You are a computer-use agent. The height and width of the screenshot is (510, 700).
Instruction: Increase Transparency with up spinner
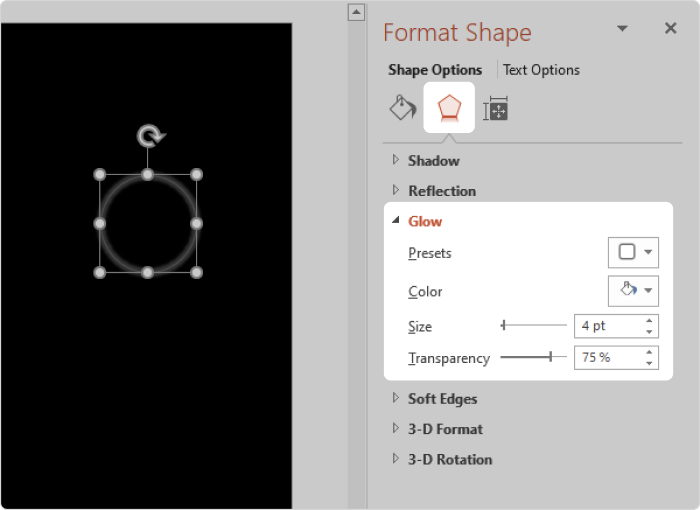(649, 352)
